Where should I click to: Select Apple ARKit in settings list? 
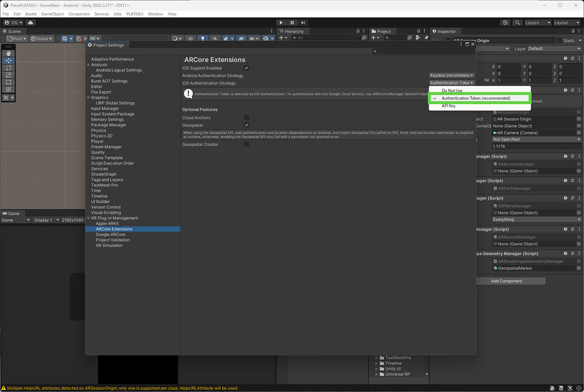(107, 224)
